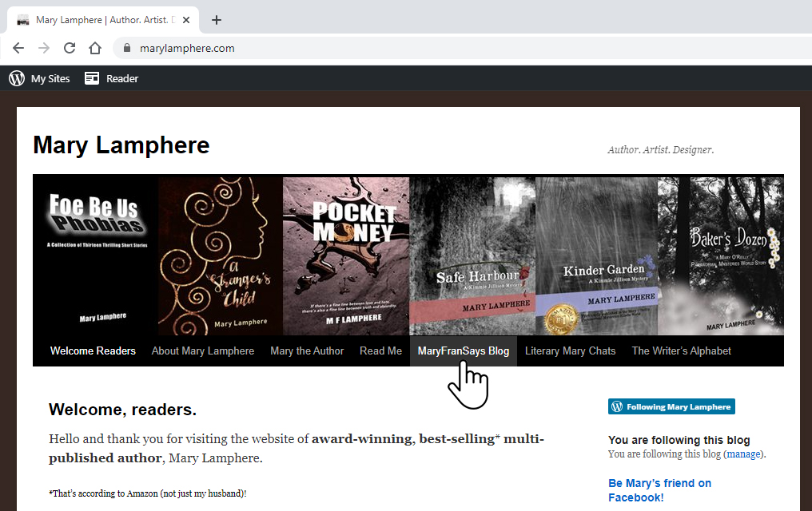Click the padlock site security icon
Viewport: 812px width, 511px height.
(127, 48)
